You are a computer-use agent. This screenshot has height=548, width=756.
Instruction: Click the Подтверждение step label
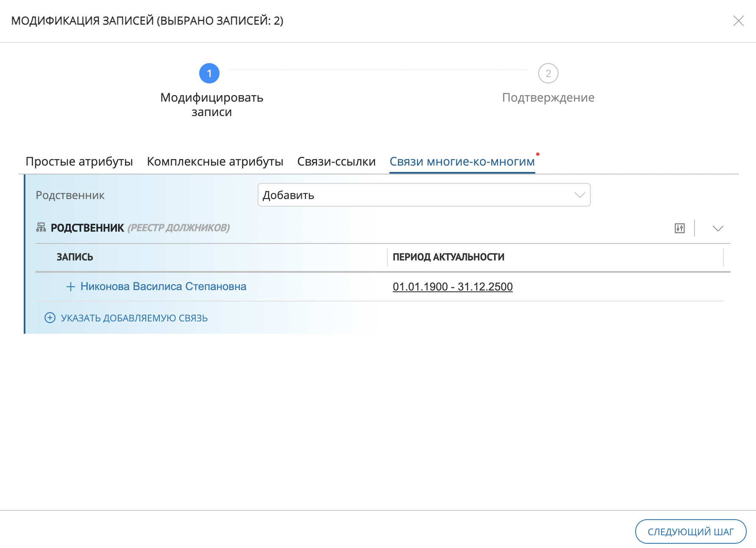548,97
